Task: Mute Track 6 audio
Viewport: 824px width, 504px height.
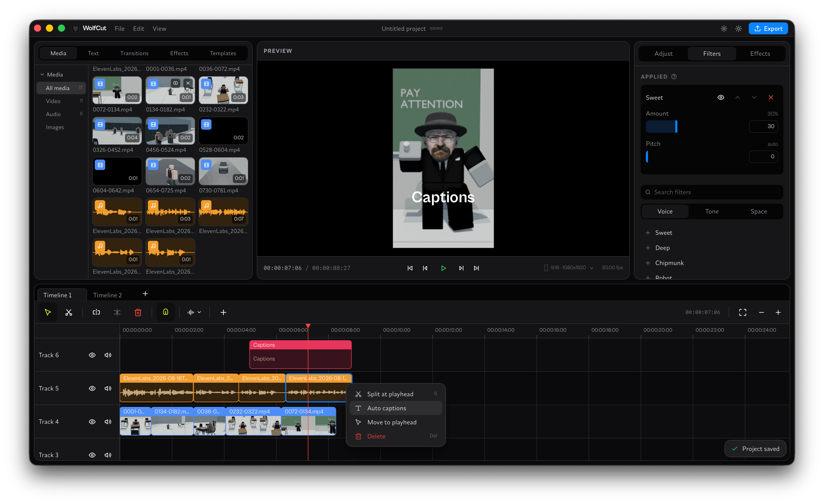Action: pos(108,355)
